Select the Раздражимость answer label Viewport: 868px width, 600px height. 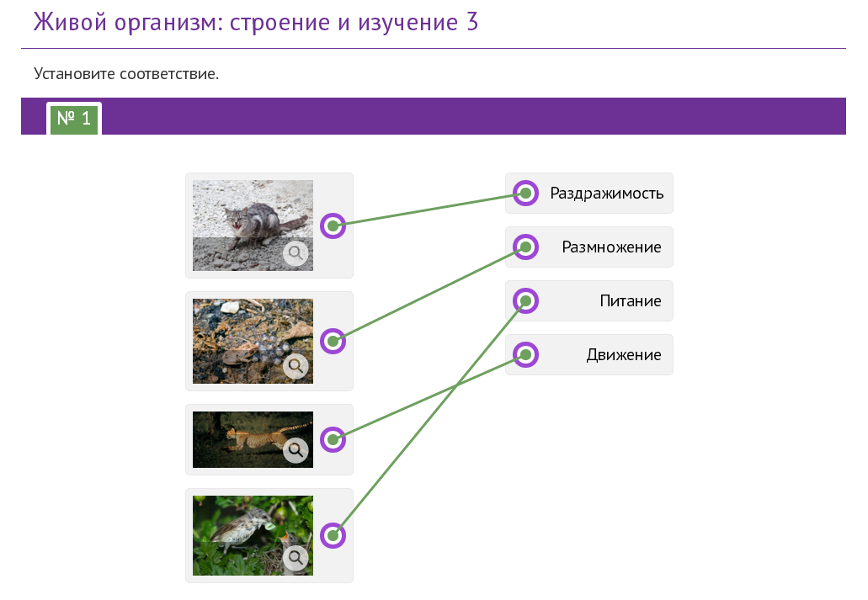[x=607, y=194]
